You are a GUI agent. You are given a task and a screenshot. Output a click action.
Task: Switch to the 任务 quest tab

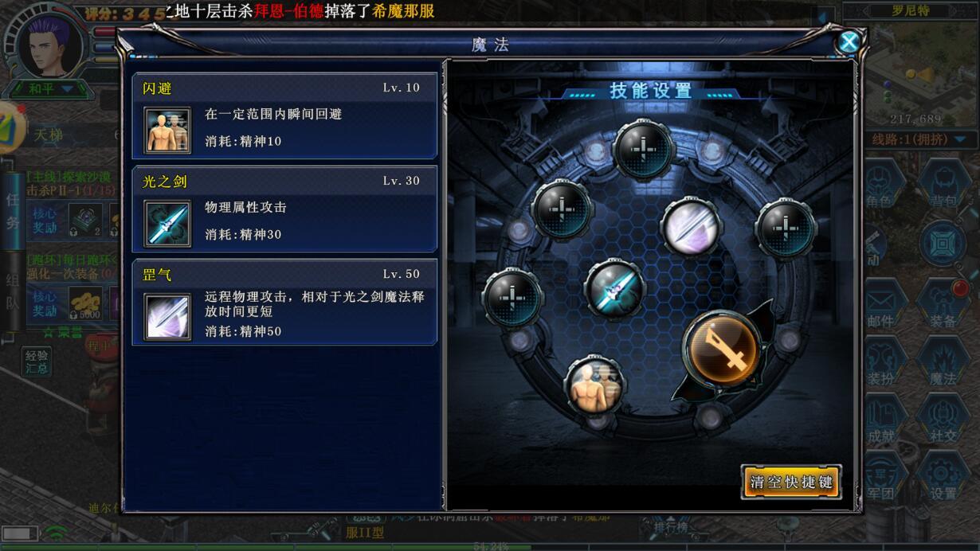point(12,211)
